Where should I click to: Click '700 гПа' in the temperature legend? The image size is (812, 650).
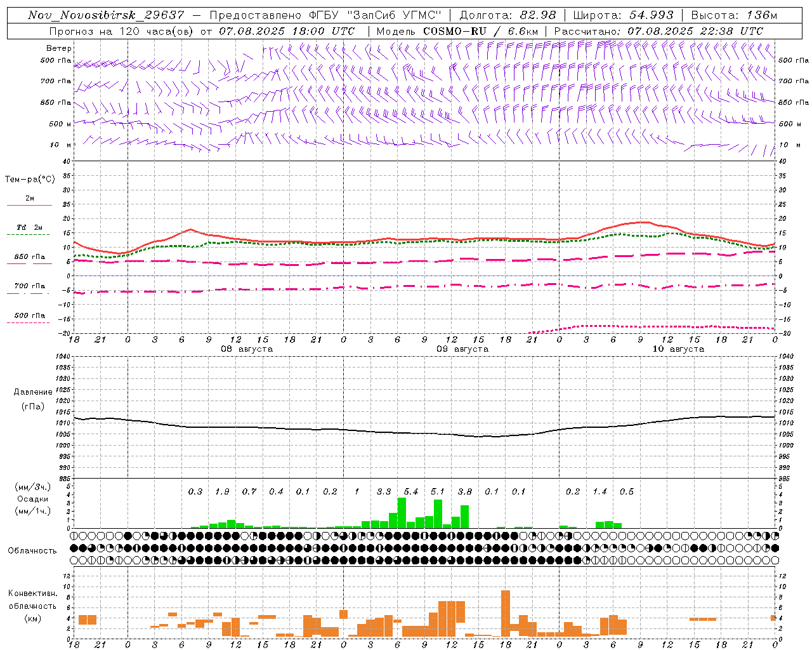(29, 286)
